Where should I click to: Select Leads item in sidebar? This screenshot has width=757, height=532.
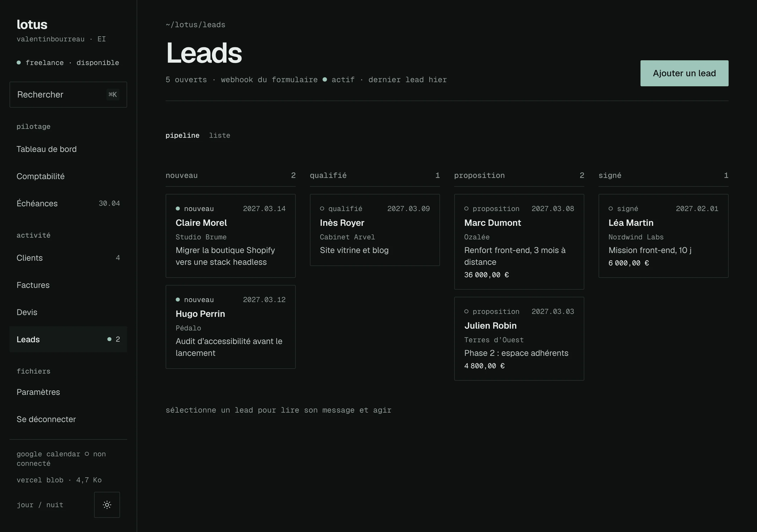[x=68, y=339]
